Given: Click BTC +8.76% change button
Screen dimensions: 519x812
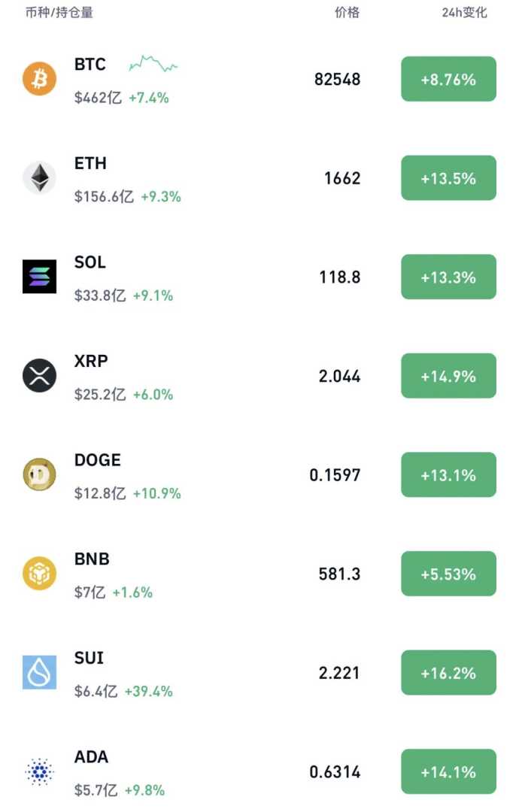Looking at the screenshot, I should click(448, 79).
